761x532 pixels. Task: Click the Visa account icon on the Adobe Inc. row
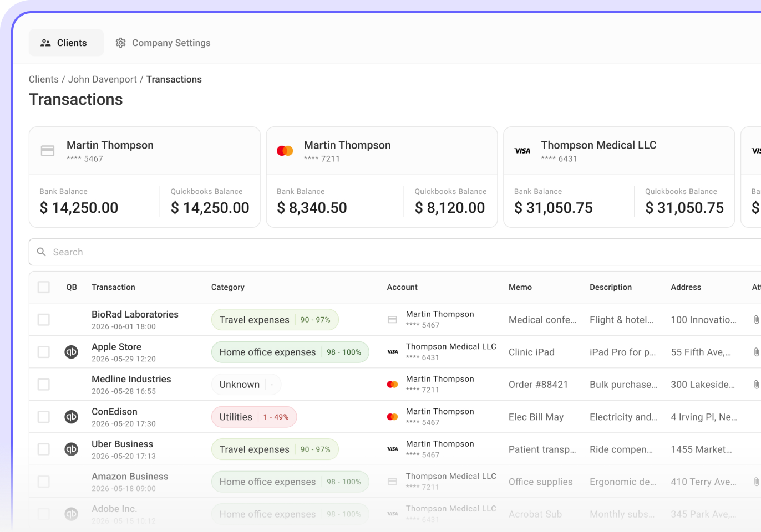392,514
